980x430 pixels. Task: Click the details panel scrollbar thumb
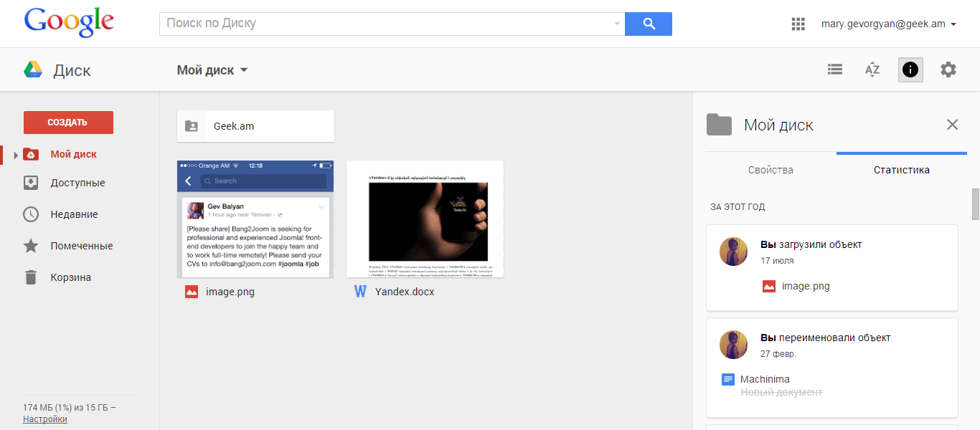pos(976,204)
